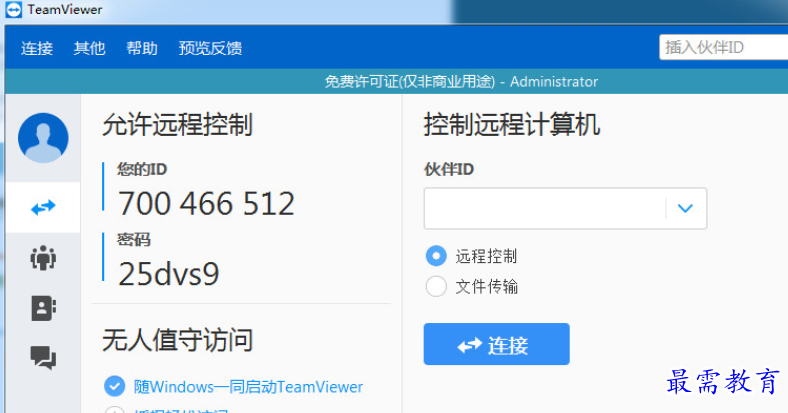The height and width of the screenshot is (413, 788).
Task: Open the 预览反馈 menu
Action: click(210, 48)
